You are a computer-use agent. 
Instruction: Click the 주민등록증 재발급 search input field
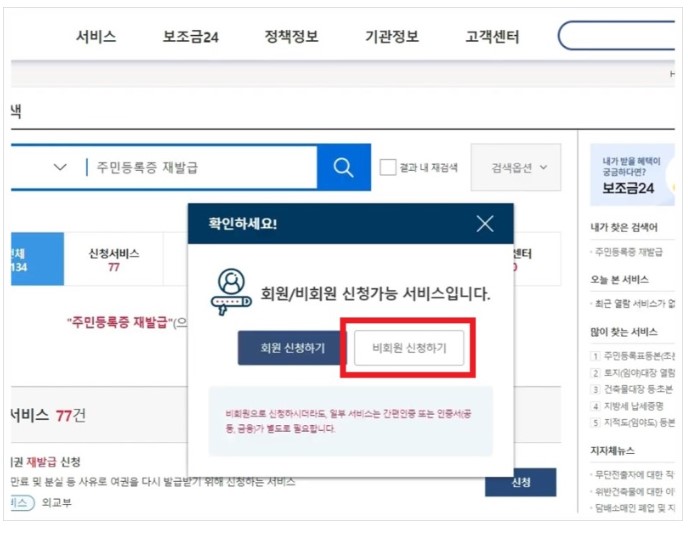(202, 167)
